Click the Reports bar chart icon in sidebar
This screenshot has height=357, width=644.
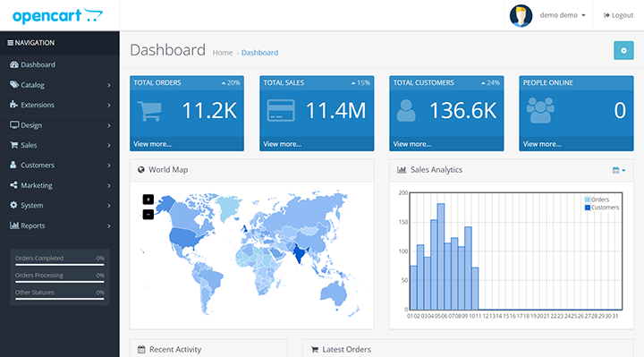[x=14, y=225]
